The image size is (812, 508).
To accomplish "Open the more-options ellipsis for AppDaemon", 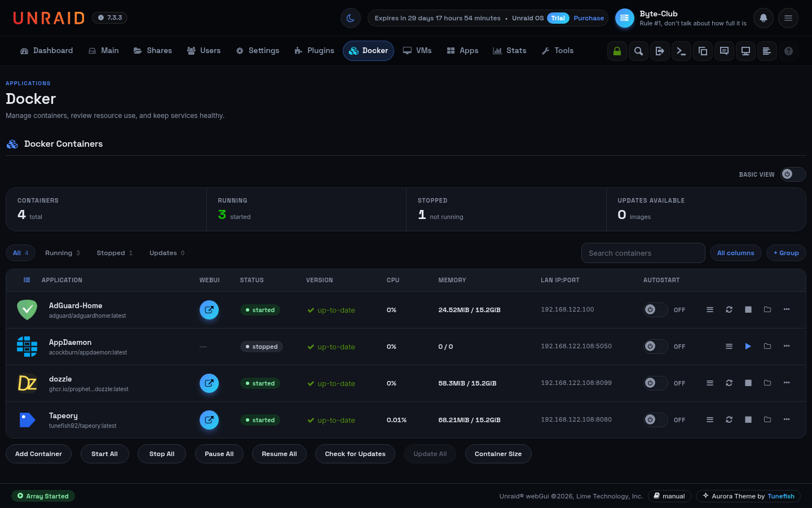I will click(x=787, y=346).
